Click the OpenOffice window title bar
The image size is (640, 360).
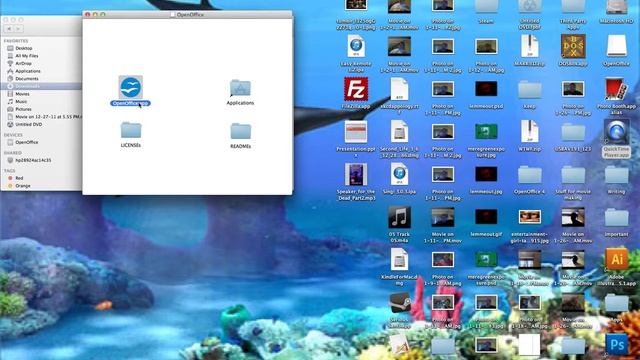188,15
